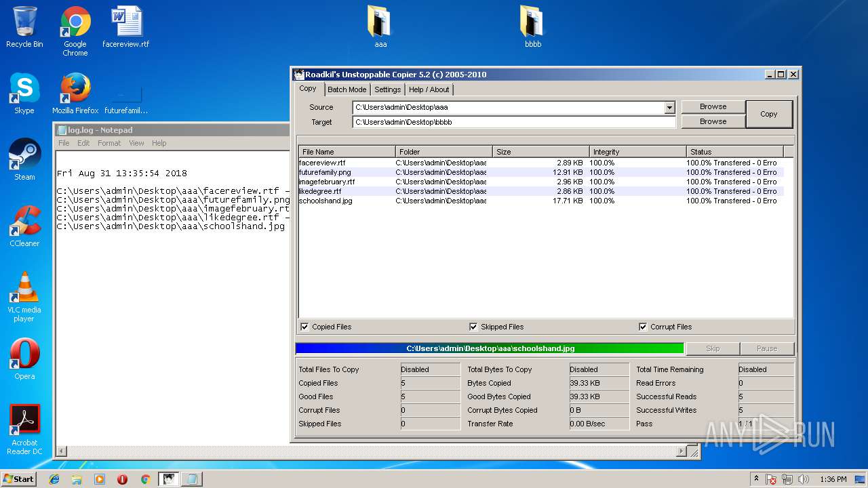Open Mozilla Firefox desktop shortcut
Screen dimensions: 868x488
tap(75, 94)
